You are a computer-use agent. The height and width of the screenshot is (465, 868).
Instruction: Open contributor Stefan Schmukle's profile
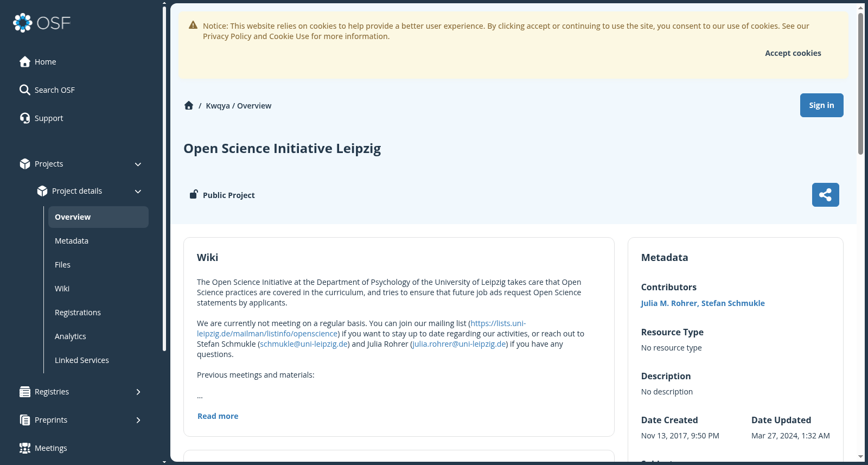(x=733, y=303)
